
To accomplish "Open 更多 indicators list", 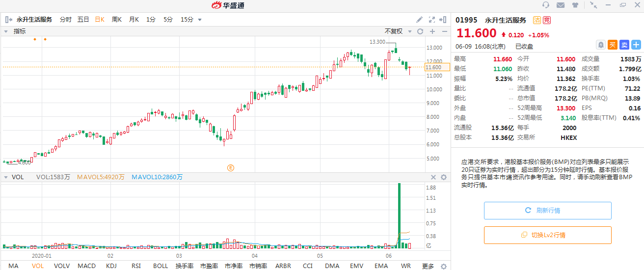I will click(428, 266).
